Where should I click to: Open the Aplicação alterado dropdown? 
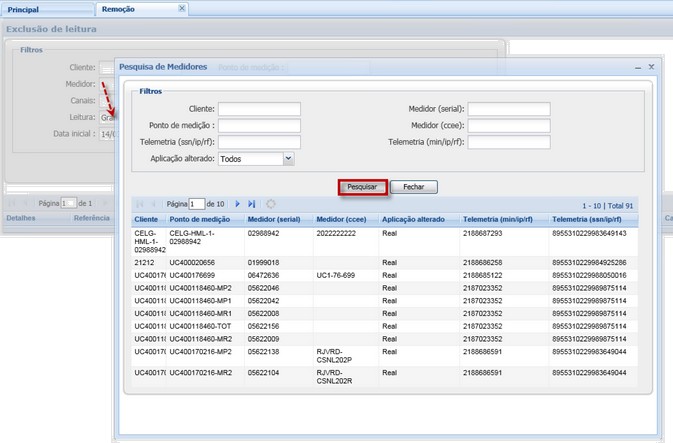pyautogui.click(x=288, y=158)
